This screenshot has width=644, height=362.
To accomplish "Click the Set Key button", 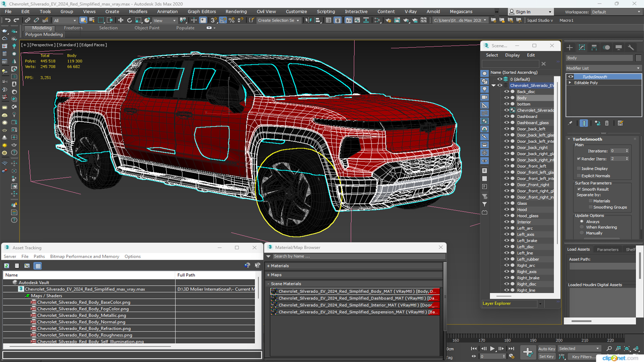I will point(546,357).
